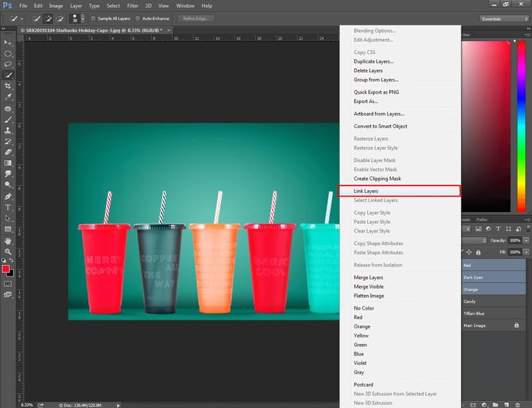Filter layers by shape layers
The width and height of the screenshot is (532, 408).
point(508,229)
